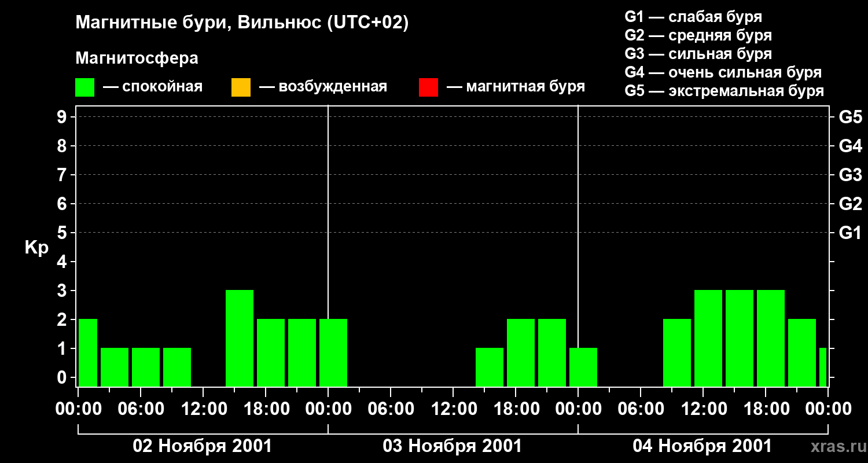The image size is (868, 463).
Task: Click the «04 Ноября 2001» date label
Action: 703,446
